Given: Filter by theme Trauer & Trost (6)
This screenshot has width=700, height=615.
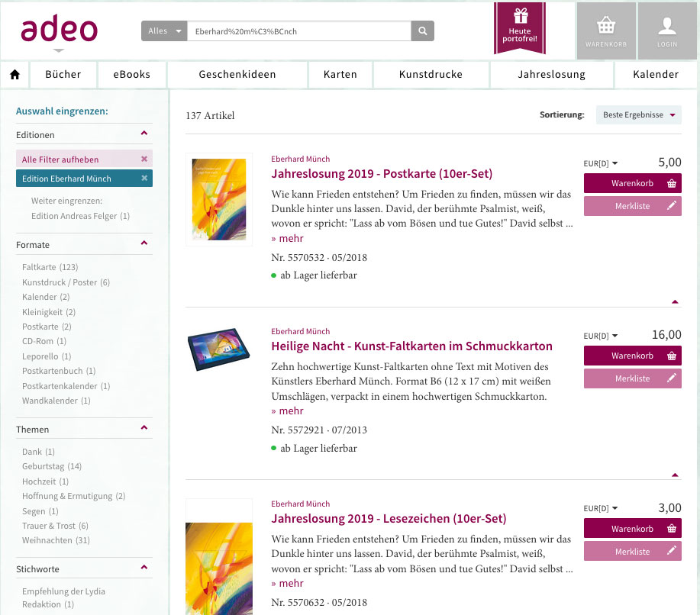Looking at the screenshot, I should [56, 526].
